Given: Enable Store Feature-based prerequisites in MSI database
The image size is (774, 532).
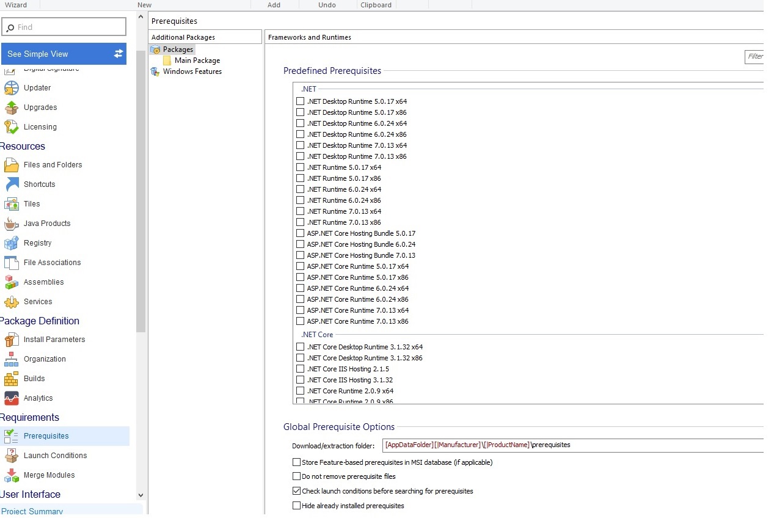Looking at the screenshot, I should [x=296, y=462].
